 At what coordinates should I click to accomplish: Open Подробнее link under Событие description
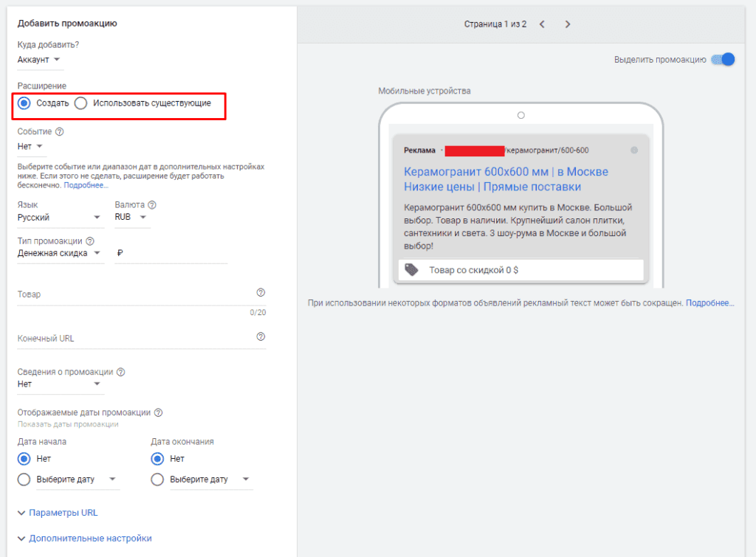click(x=86, y=185)
